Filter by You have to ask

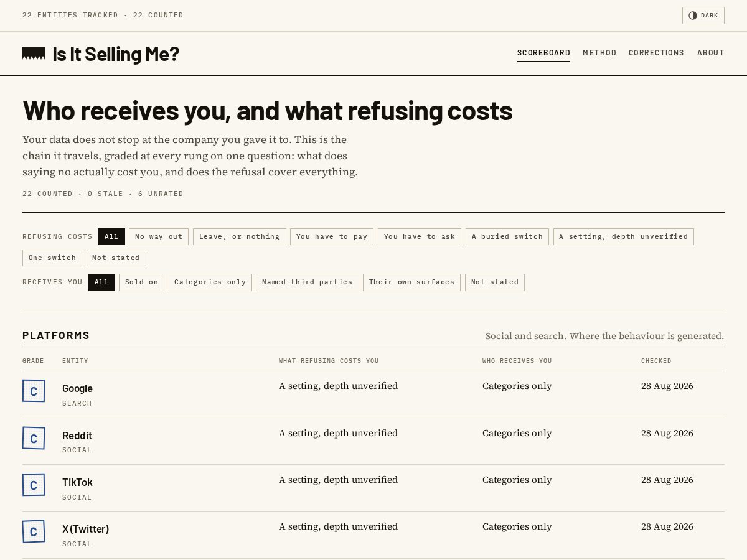tap(420, 236)
